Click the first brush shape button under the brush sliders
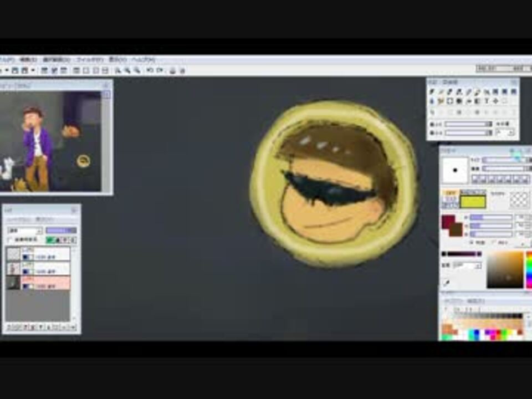The height and width of the screenshot is (399, 532). pos(475,179)
